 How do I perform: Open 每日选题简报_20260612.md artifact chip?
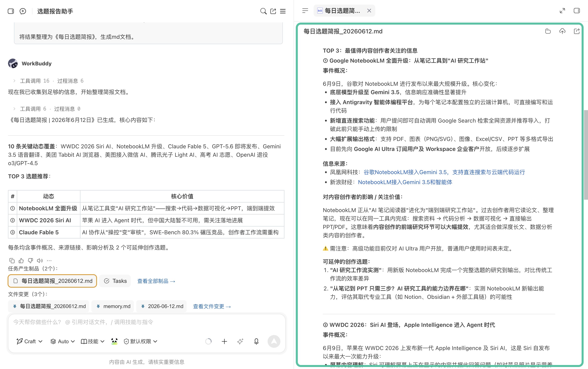point(52,281)
